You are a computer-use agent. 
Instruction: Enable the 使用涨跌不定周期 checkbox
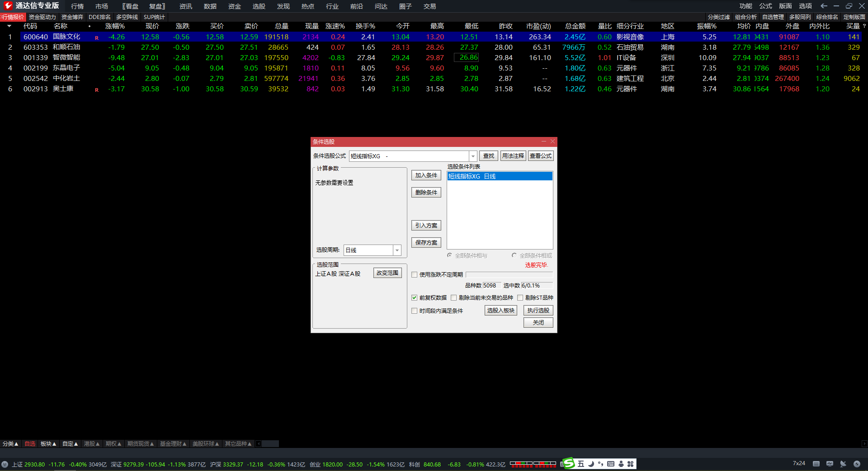(x=414, y=274)
